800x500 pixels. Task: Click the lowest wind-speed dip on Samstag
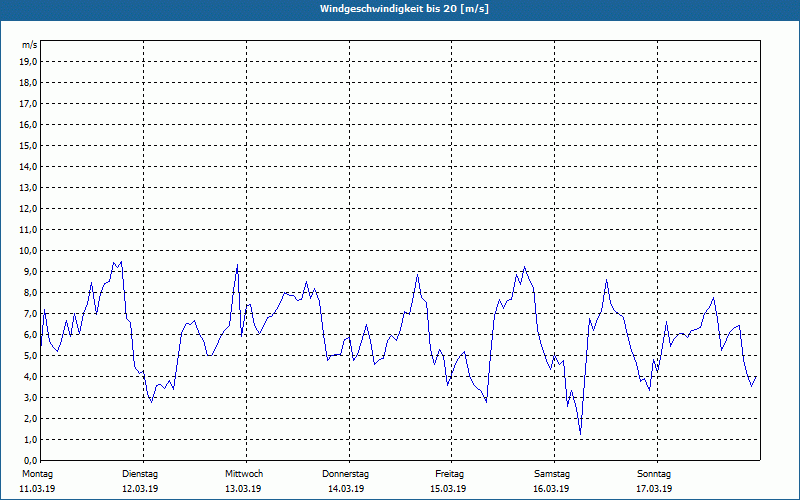(581, 434)
